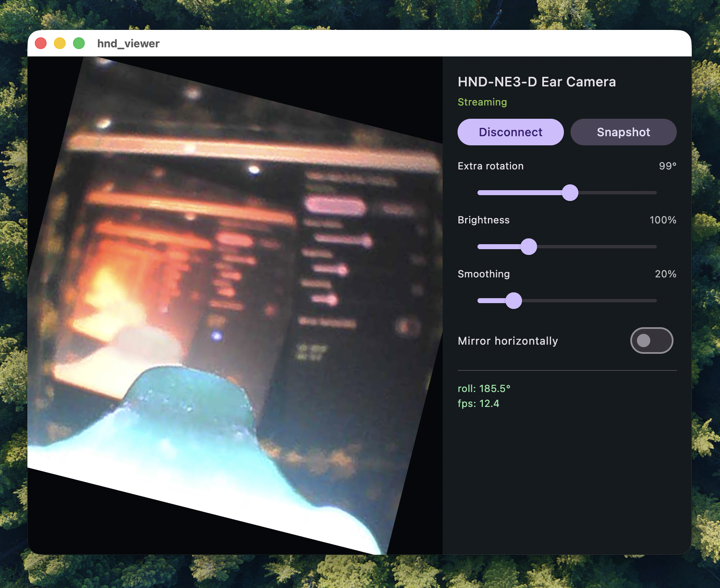Enable the Mirror horizontally switch

[651, 341]
